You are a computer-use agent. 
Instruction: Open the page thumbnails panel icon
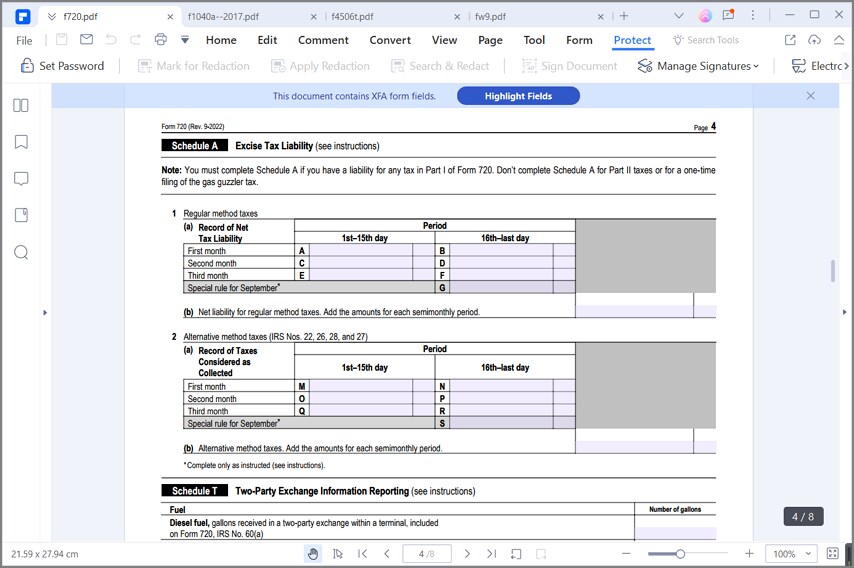click(x=21, y=105)
